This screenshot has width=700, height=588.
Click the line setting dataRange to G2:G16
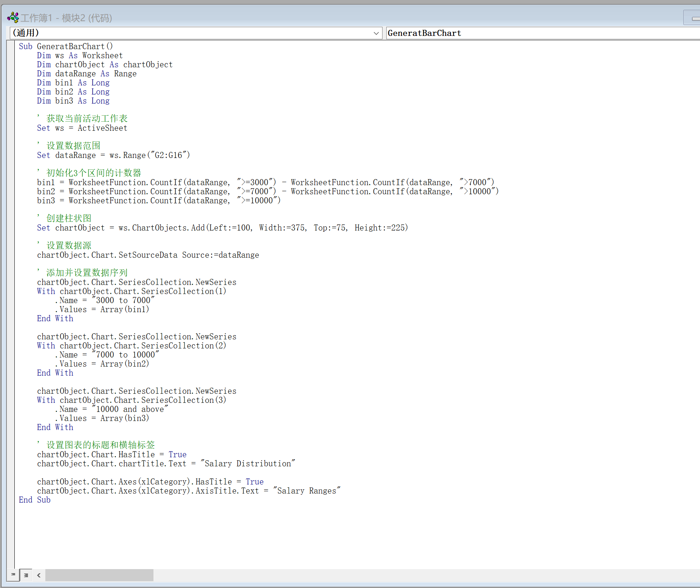pyautogui.click(x=113, y=155)
